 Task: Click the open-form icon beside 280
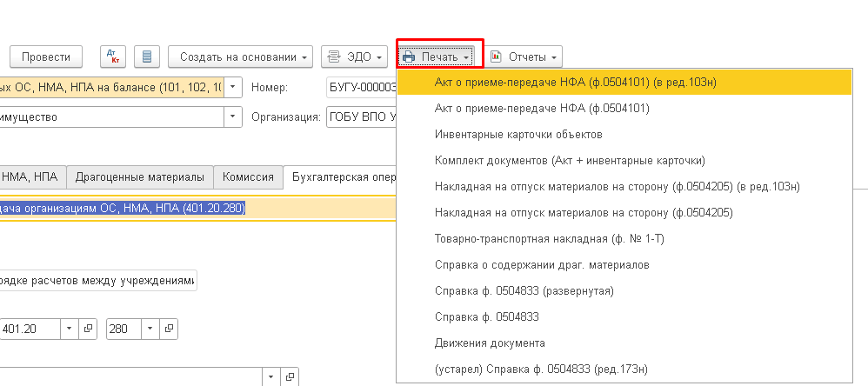pyautogui.click(x=169, y=329)
